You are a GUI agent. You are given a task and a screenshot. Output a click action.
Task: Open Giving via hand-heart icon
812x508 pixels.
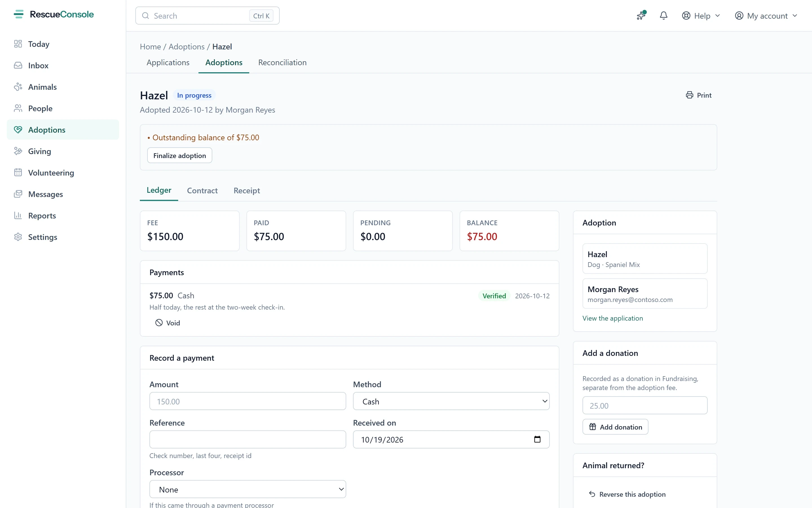click(18, 151)
